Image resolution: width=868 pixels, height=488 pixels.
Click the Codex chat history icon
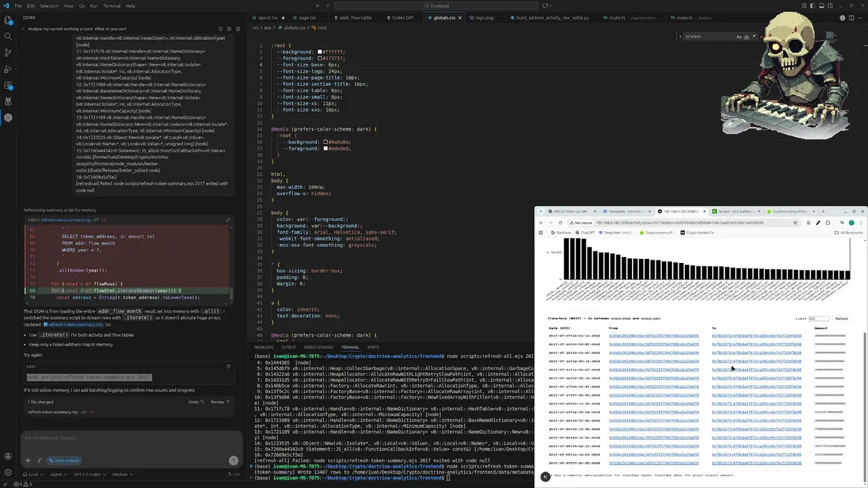click(220, 29)
